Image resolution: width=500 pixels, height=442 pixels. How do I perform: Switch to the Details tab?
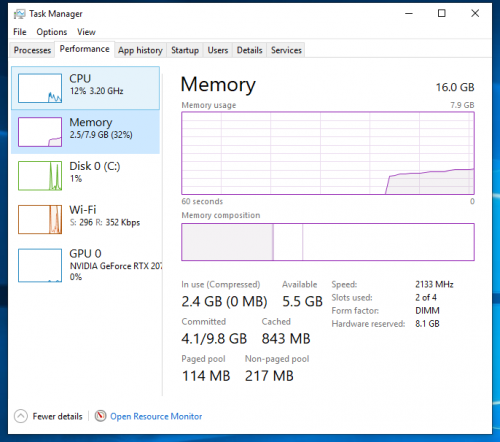pyautogui.click(x=249, y=50)
